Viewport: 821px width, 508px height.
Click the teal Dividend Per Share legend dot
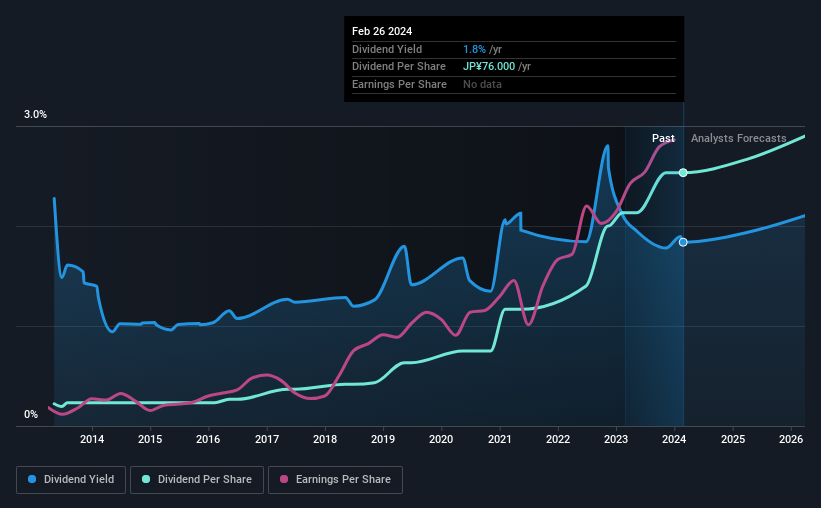(x=146, y=479)
